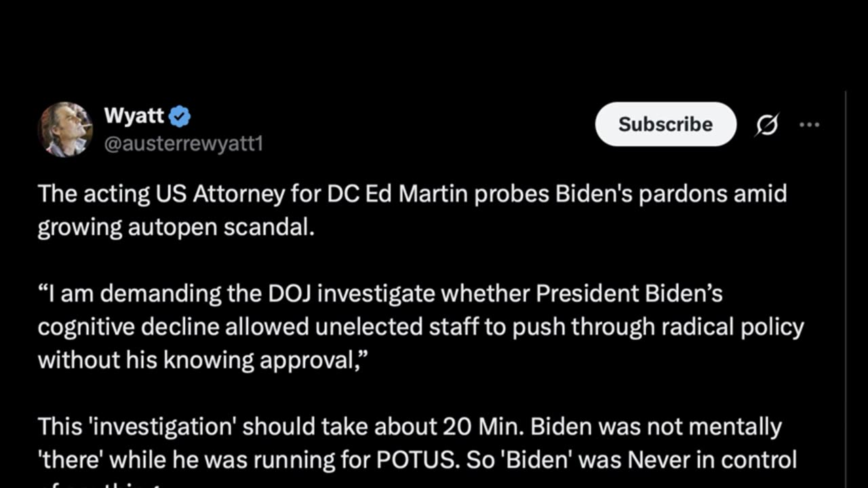
Task: Visit the @austerrewyatt1 handle link
Action: [x=183, y=144]
